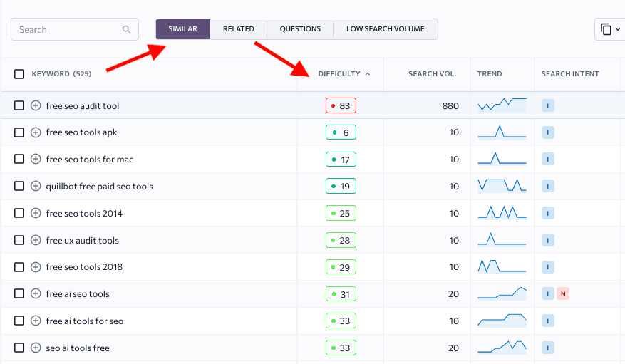
Task: Click the 'free ai tools for seo' keyword
Action: coord(84,321)
